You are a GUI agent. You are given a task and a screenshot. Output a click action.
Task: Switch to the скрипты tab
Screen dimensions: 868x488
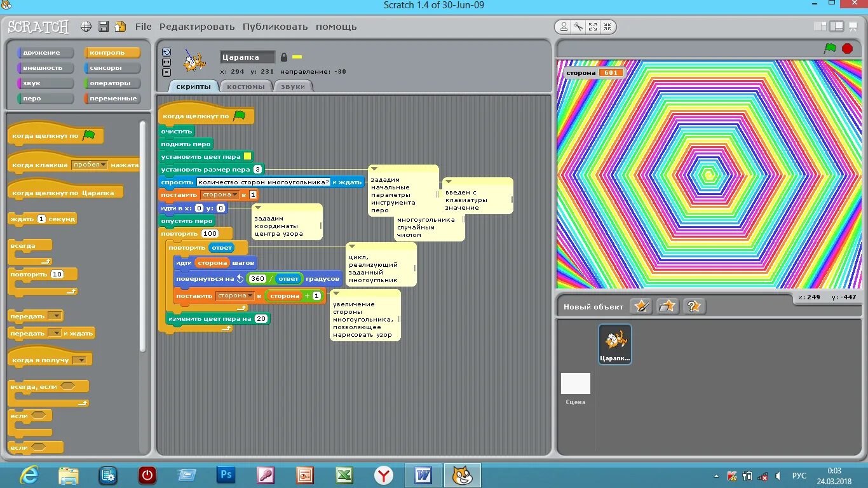coord(193,86)
